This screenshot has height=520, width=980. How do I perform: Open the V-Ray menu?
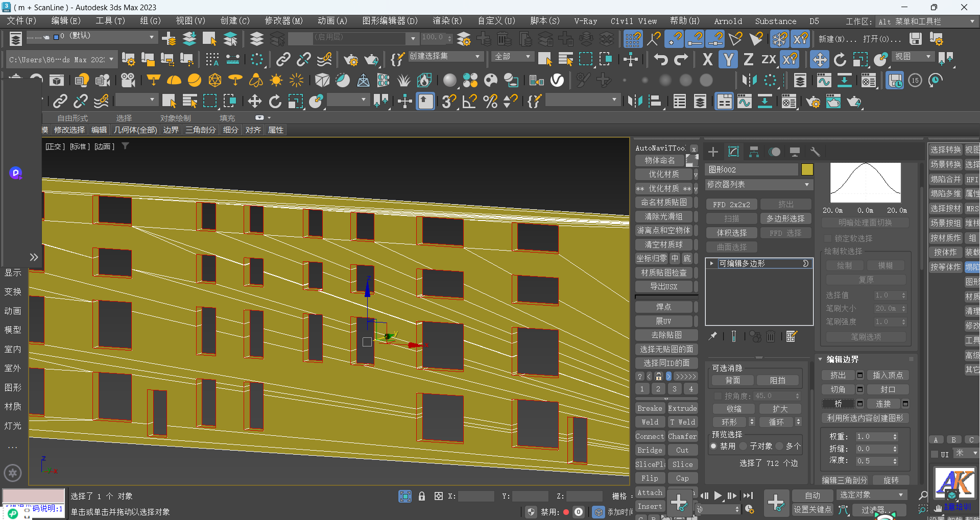(585, 21)
